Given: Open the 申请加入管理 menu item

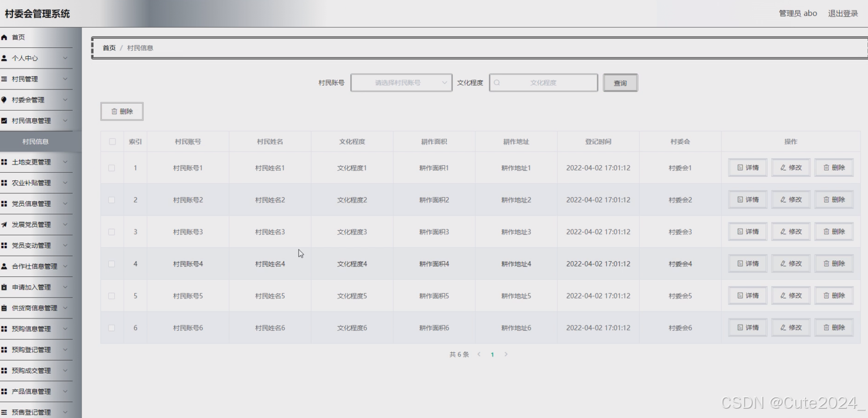Looking at the screenshot, I should [36, 287].
